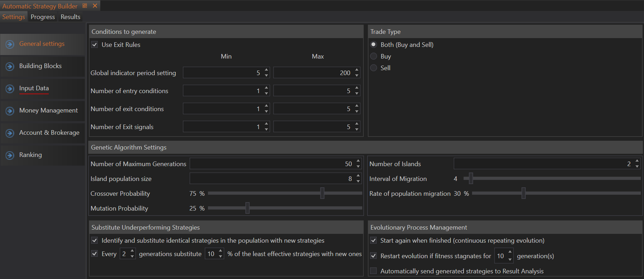Image resolution: width=644 pixels, height=279 pixels.
Task: Enable automatically send strategies to Result Analysis
Action: (x=373, y=271)
